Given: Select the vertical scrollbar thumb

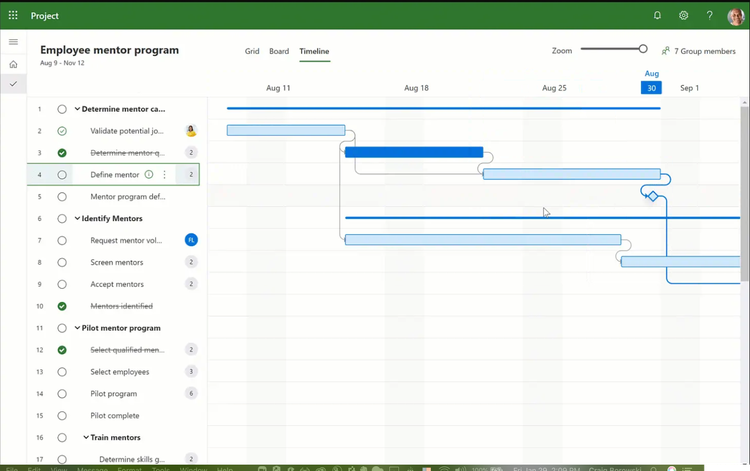Looking at the screenshot, I should [x=744, y=194].
